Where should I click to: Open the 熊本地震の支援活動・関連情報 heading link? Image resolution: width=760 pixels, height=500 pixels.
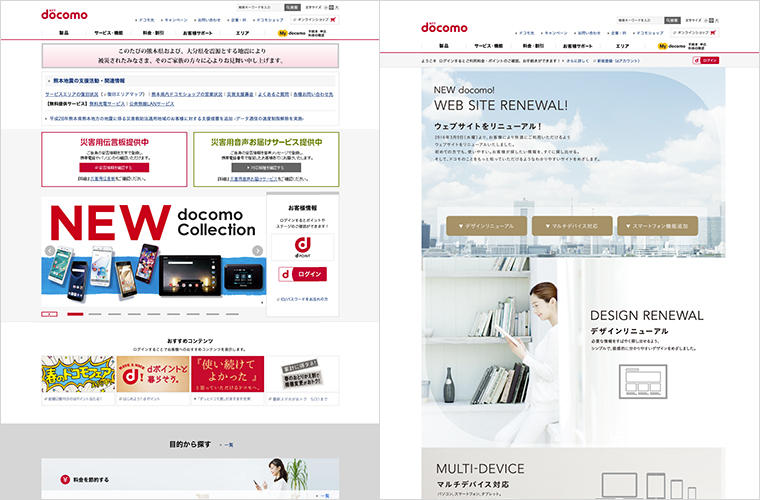pos(89,81)
